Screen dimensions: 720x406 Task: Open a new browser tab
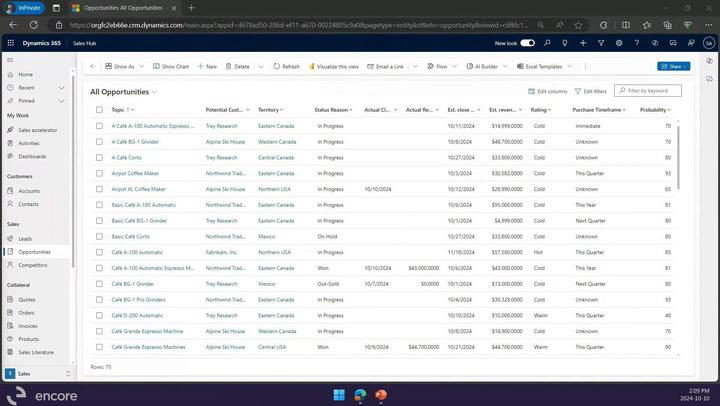(191, 8)
